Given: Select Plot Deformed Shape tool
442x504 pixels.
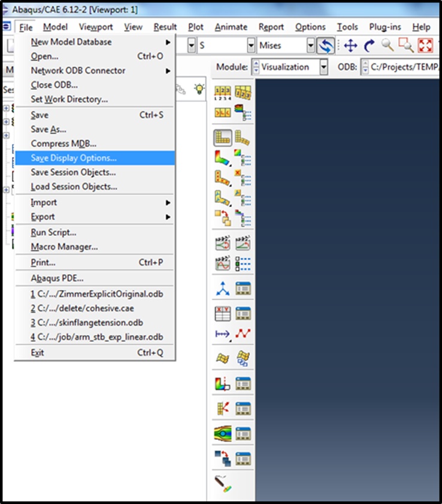Looking at the screenshot, I should pos(243,138).
